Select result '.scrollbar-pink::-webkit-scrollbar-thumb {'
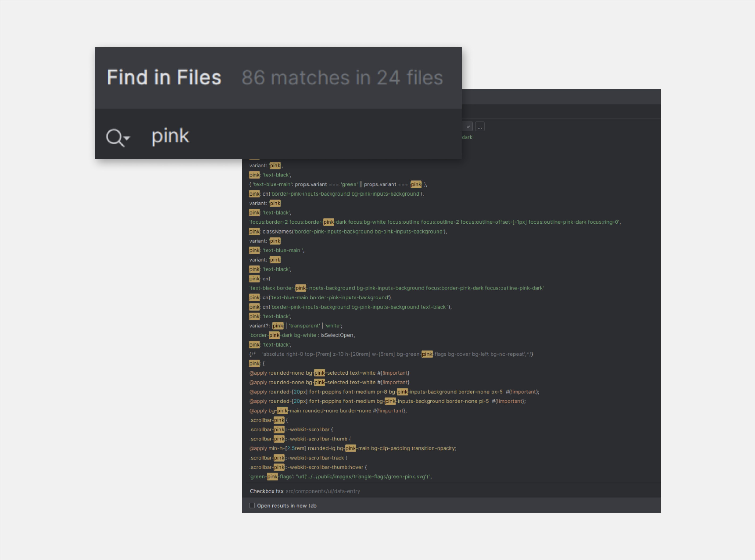This screenshot has height=560, width=755. coord(300,439)
